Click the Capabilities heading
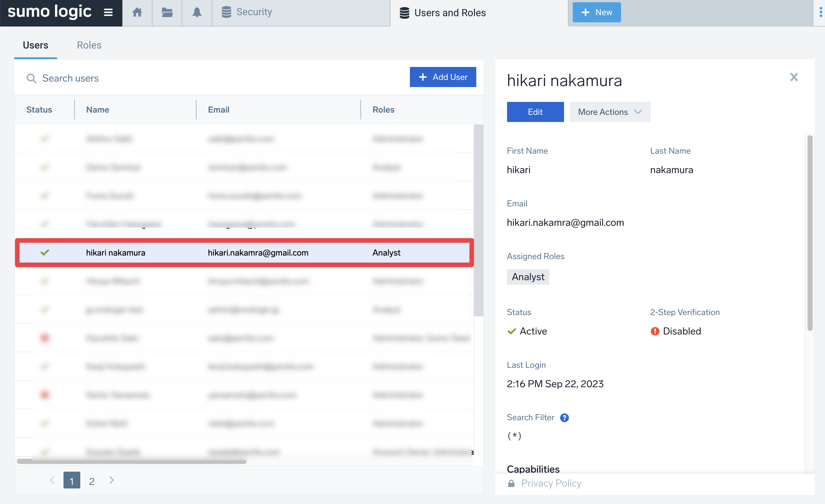Viewport: 825px width, 504px height. (x=533, y=469)
